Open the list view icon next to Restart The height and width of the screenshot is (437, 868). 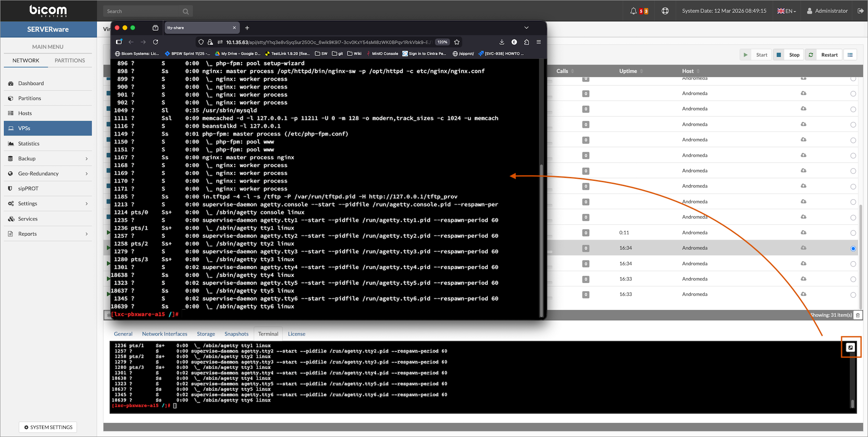coord(850,55)
